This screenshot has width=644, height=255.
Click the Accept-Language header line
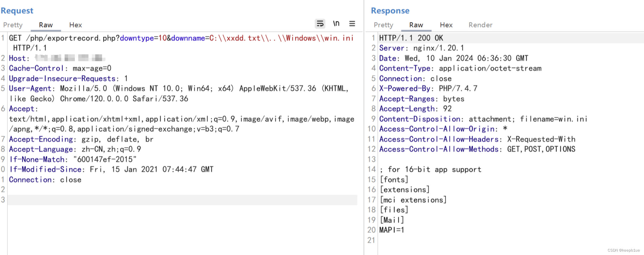(75, 149)
